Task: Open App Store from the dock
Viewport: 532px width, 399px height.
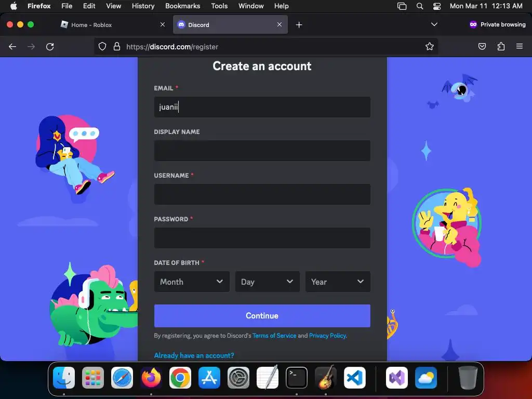Action: 209,378
